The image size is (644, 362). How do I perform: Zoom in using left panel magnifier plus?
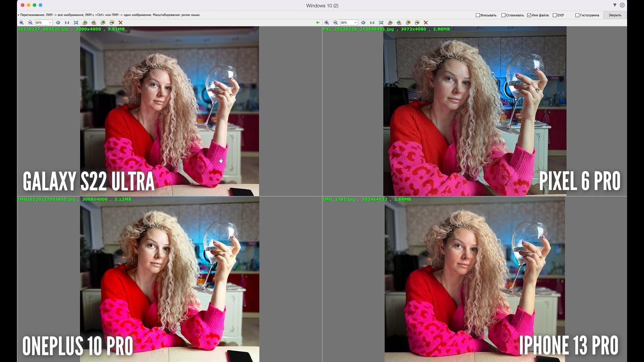click(x=21, y=23)
